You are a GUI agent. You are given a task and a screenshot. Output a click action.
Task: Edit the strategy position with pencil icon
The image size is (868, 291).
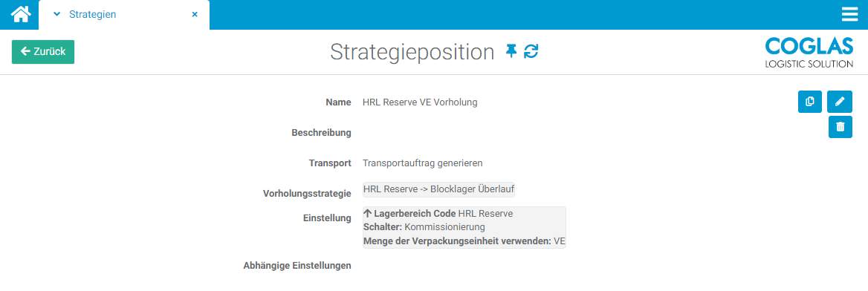click(840, 102)
